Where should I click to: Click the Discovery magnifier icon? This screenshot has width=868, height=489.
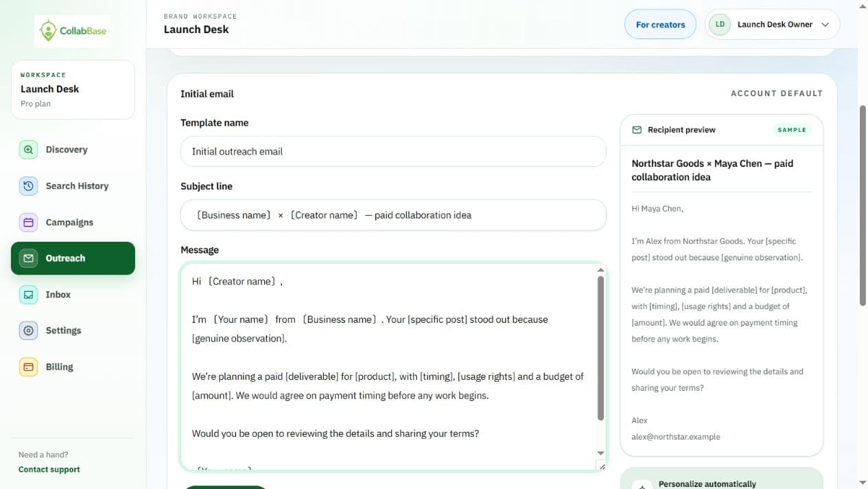tap(28, 150)
